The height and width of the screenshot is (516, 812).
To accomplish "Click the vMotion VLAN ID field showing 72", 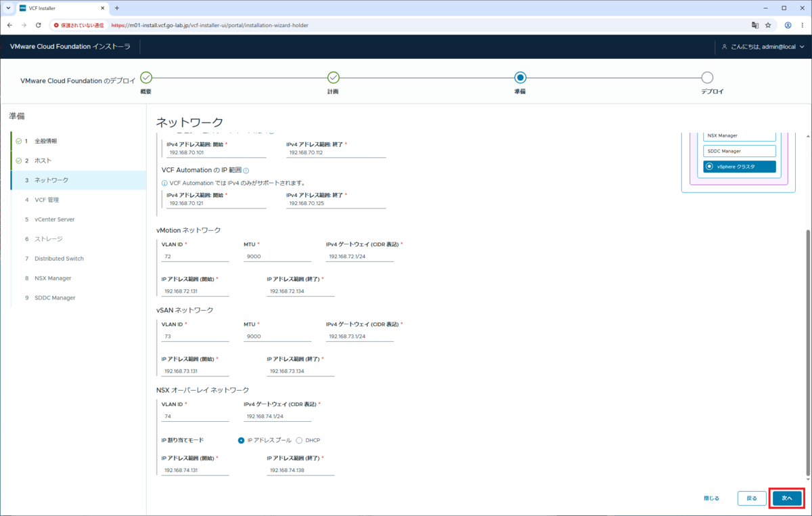I will pyautogui.click(x=196, y=257).
